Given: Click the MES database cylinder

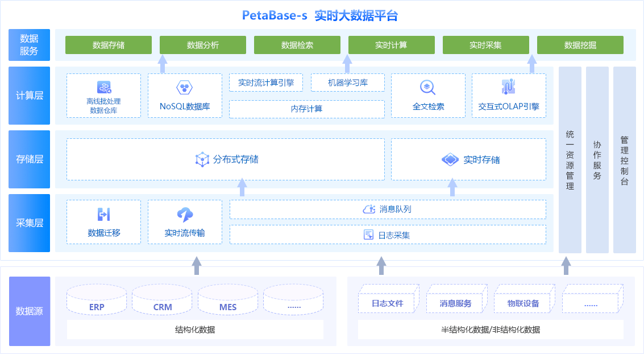Looking at the screenshot, I should 228,299.
